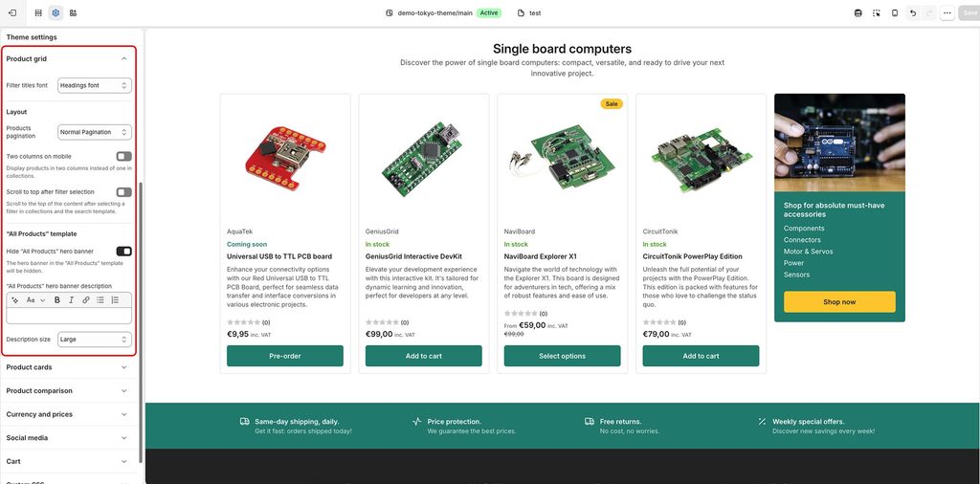The image size is (980, 484).
Task: Turn off Hide All Products hero banner
Action: point(124,251)
